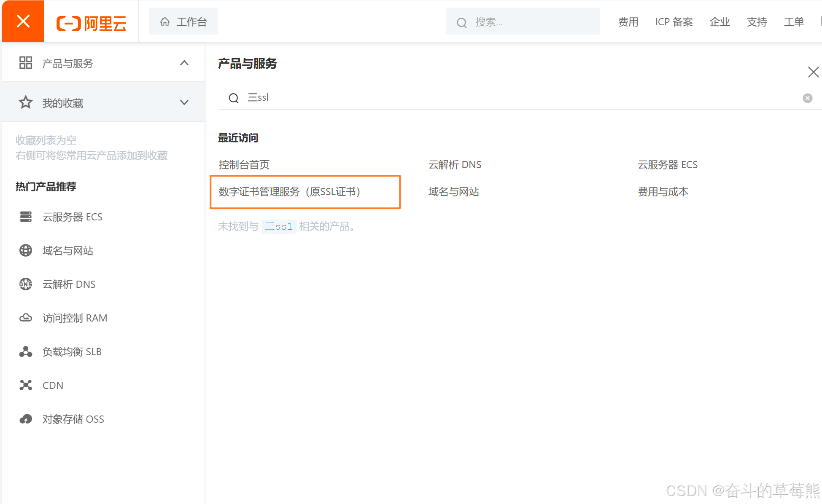Click the 收藏列表为空 hint text

pos(46,140)
